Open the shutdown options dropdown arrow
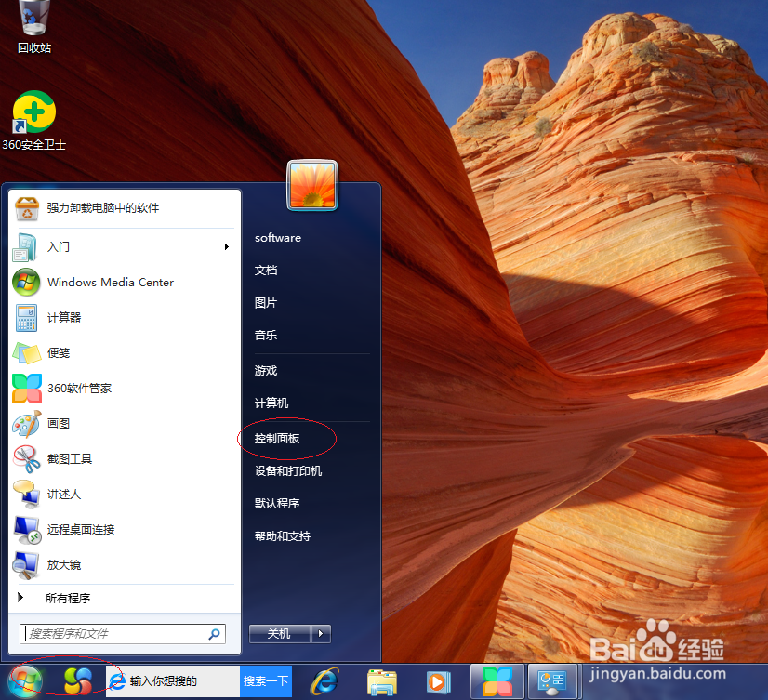The width and height of the screenshot is (768, 700). [x=321, y=633]
